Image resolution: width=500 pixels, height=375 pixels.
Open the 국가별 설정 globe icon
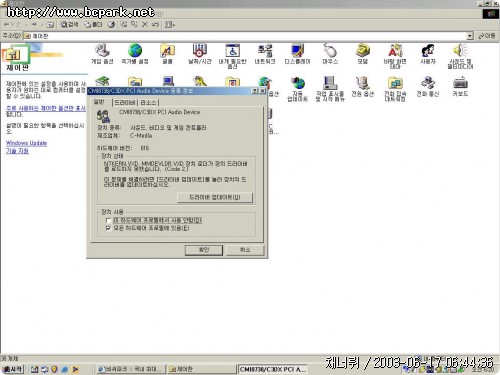(135, 54)
